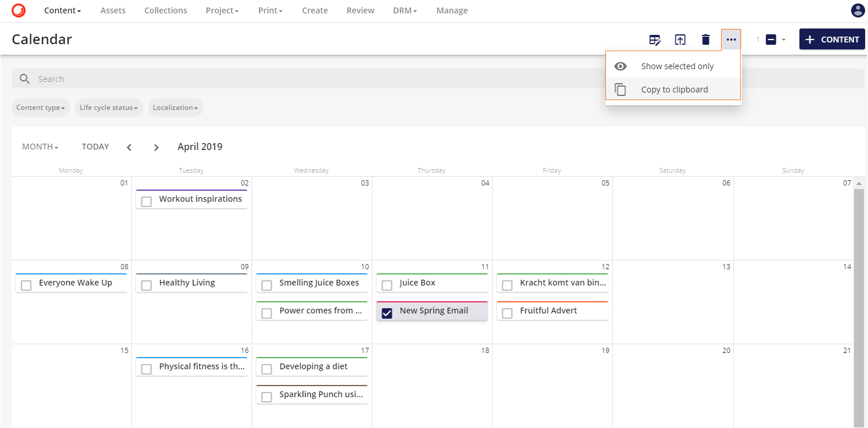Image resolution: width=868 pixels, height=428 pixels.
Task: Select Copy to clipboard menu entry
Action: tap(675, 89)
